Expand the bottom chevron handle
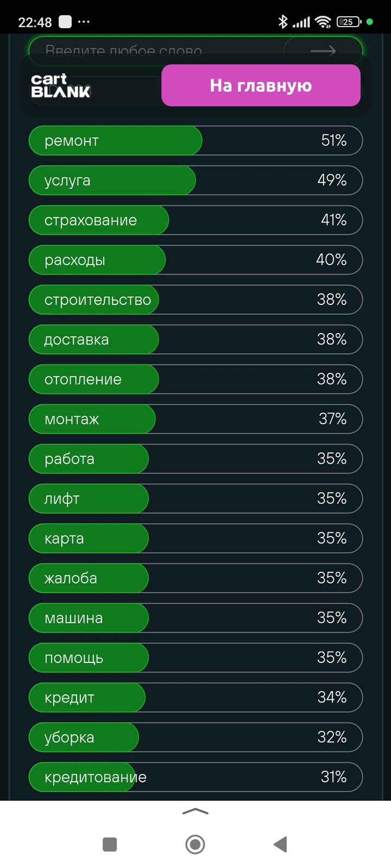This screenshot has width=391, height=868. pyautogui.click(x=195, y=811)
